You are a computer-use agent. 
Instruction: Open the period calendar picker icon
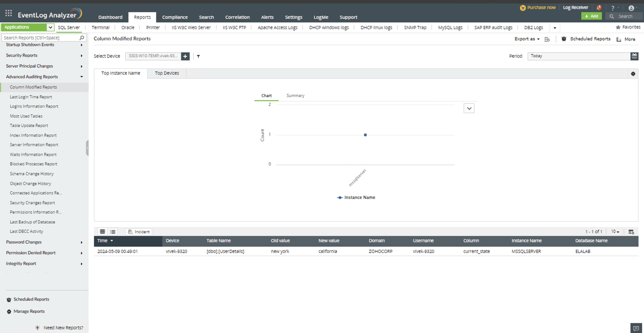[634, 56]
